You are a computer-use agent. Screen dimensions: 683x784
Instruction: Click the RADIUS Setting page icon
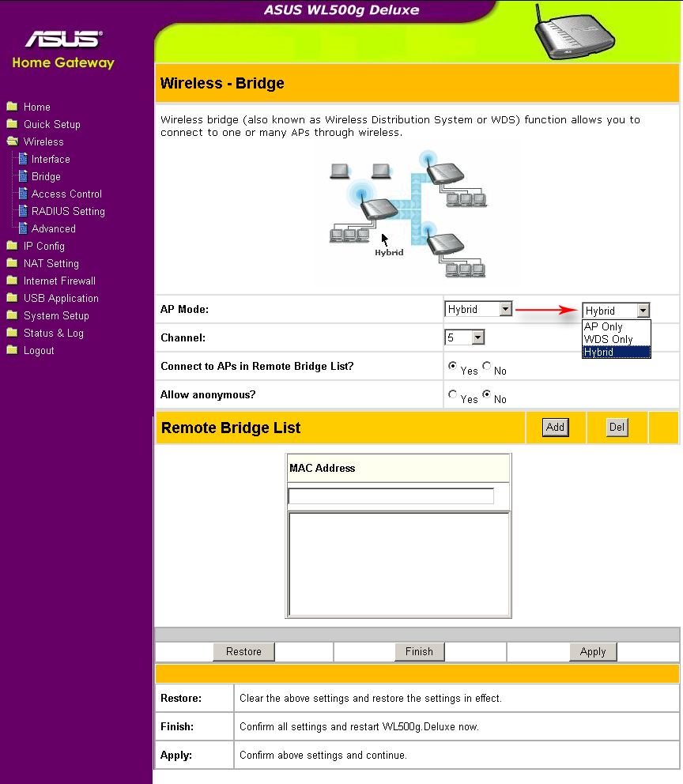coord(23,210)
